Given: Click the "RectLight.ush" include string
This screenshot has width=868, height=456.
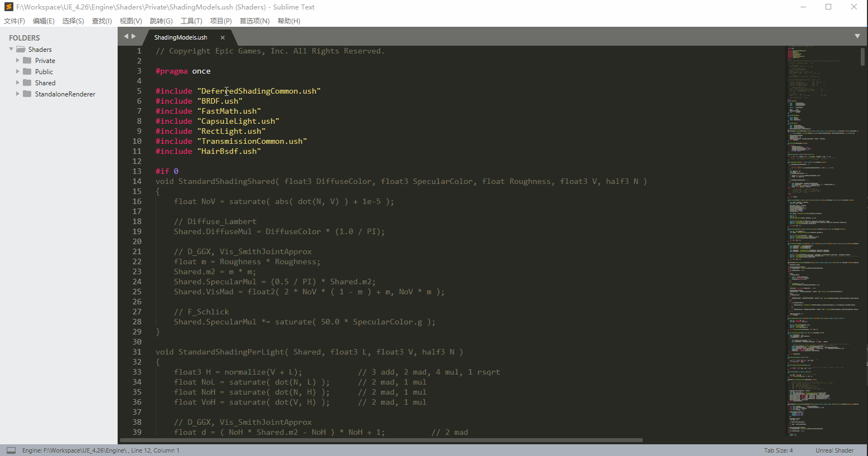Looking at the screenshot, I should 231,131.
